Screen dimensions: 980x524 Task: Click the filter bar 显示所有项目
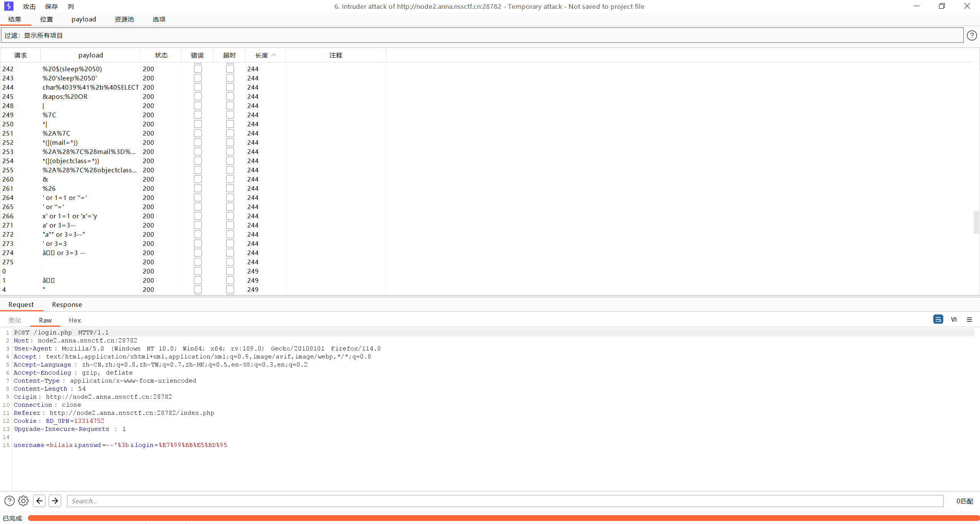coord(482,35)
